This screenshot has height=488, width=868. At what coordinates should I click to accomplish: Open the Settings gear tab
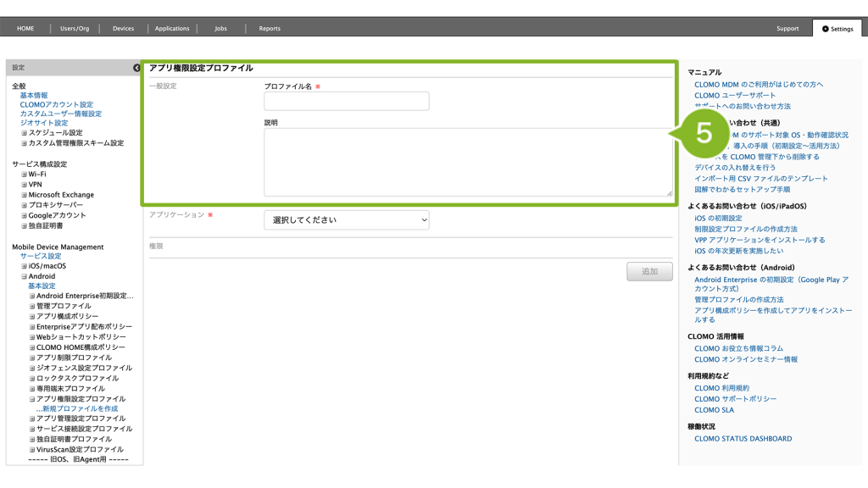[x=837, y=29]
